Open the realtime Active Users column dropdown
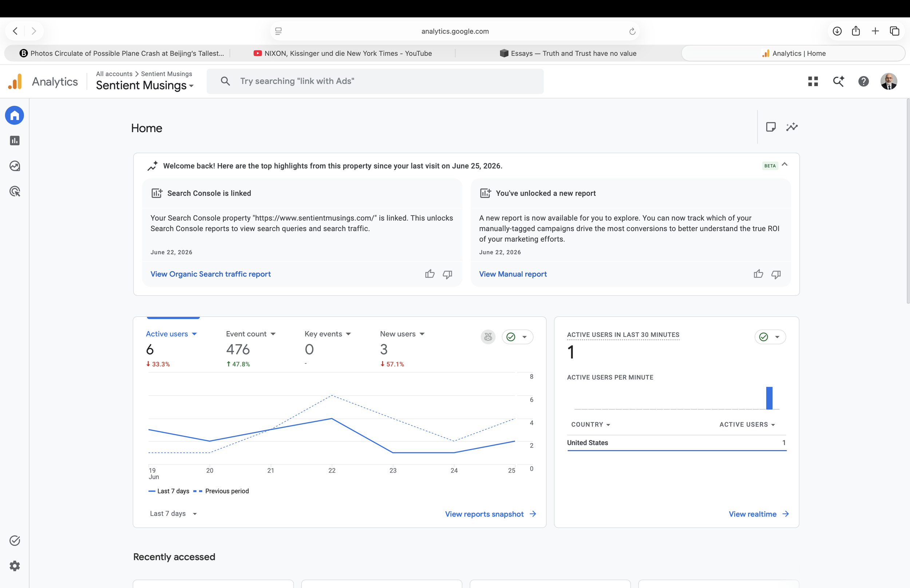The height and width of the screenshot is (588, 910). pyautogui.click(x=747, y=425)
